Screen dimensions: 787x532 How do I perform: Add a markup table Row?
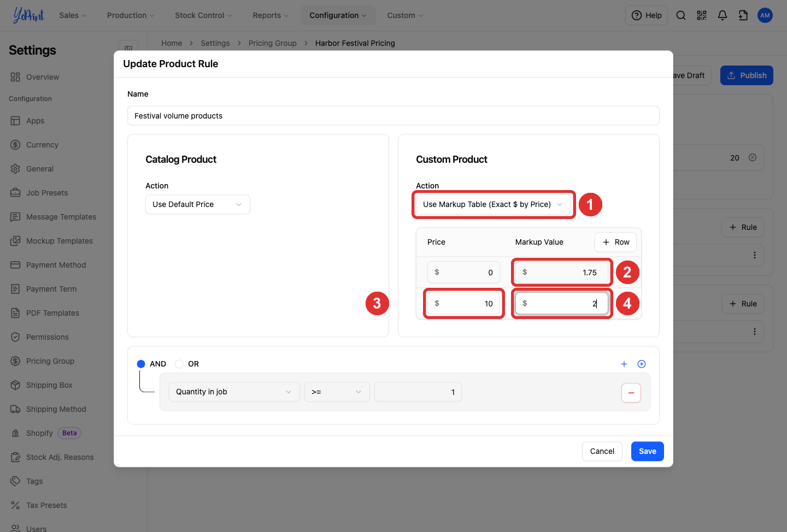point(616,242)
